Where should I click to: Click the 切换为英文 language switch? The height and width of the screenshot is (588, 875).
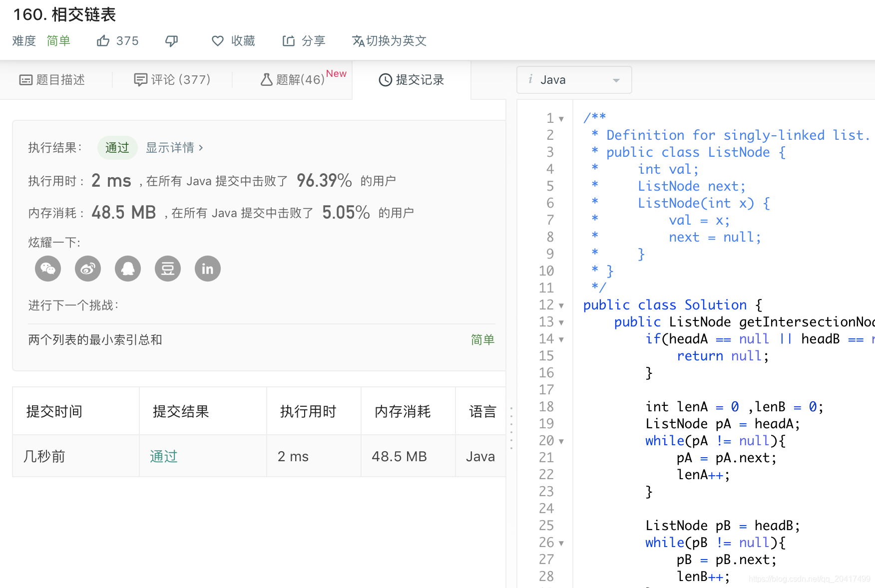[389, 40]
